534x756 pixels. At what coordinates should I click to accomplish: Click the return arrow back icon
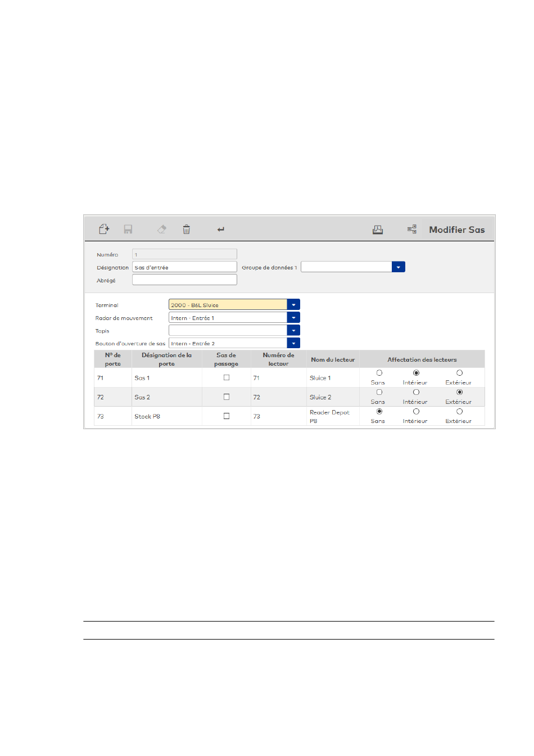[x=221, y=229]
